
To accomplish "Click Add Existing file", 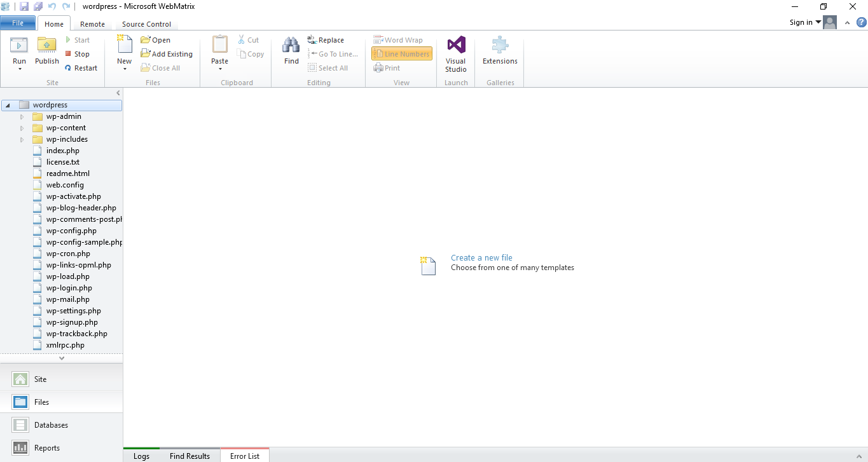I will 167,54.
